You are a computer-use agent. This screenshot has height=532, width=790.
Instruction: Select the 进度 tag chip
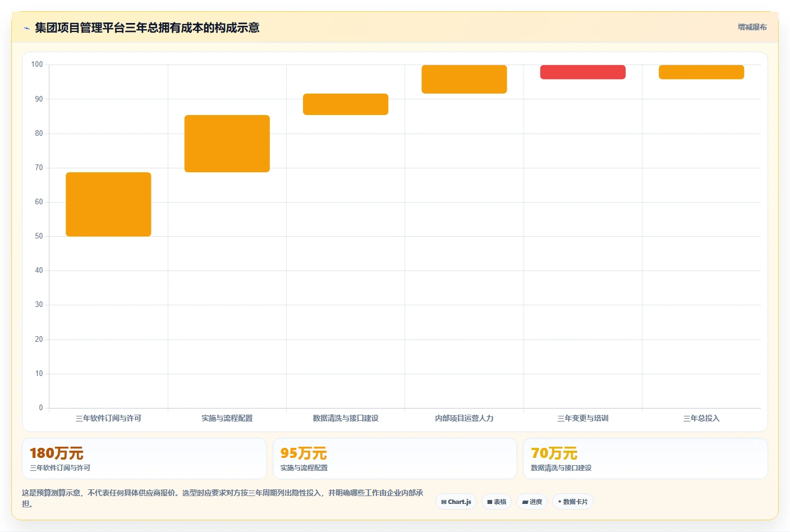532,502
